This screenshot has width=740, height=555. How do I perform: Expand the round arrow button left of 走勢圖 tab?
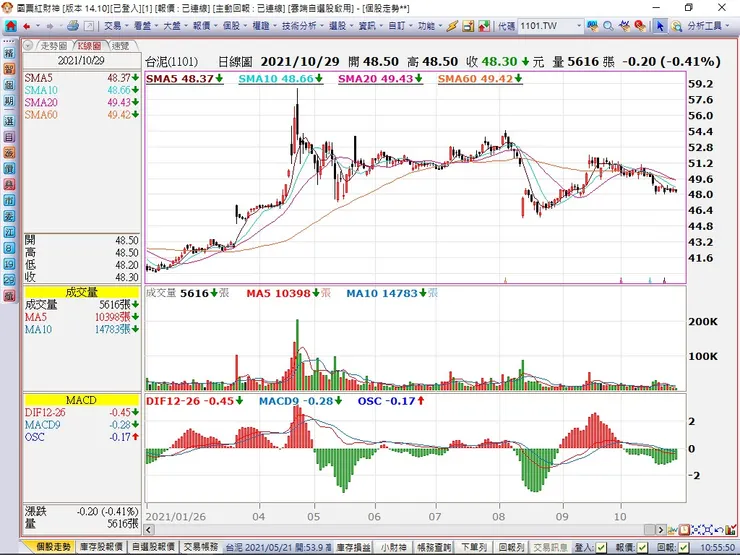point(28,46)
